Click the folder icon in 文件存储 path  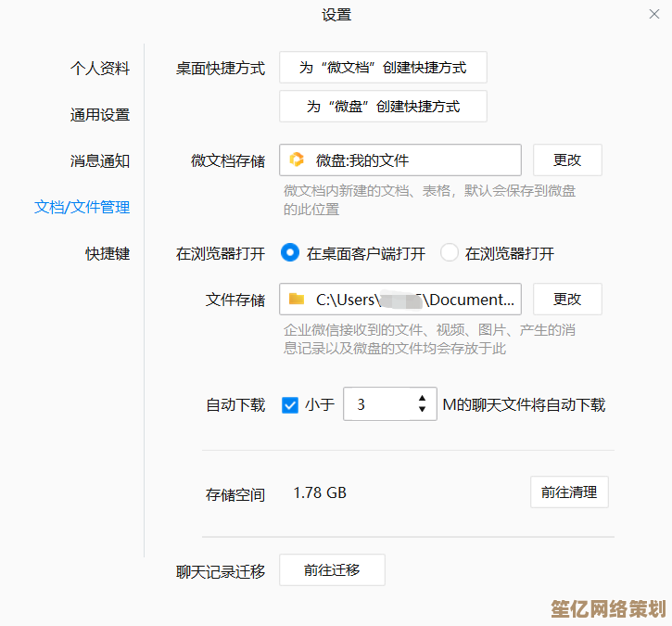pyautogui.click(x=297, y=299)
